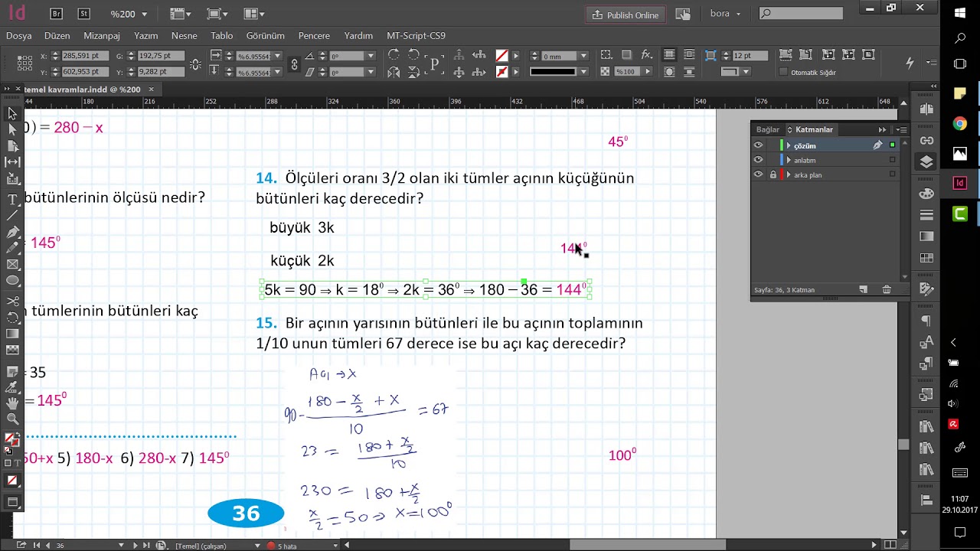Open the Swatches palette icon in dock

pyautogui.click(x=926, y=258)
